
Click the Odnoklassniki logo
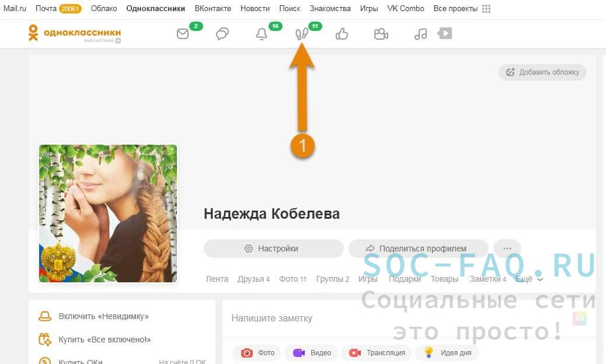click(74, 33)
